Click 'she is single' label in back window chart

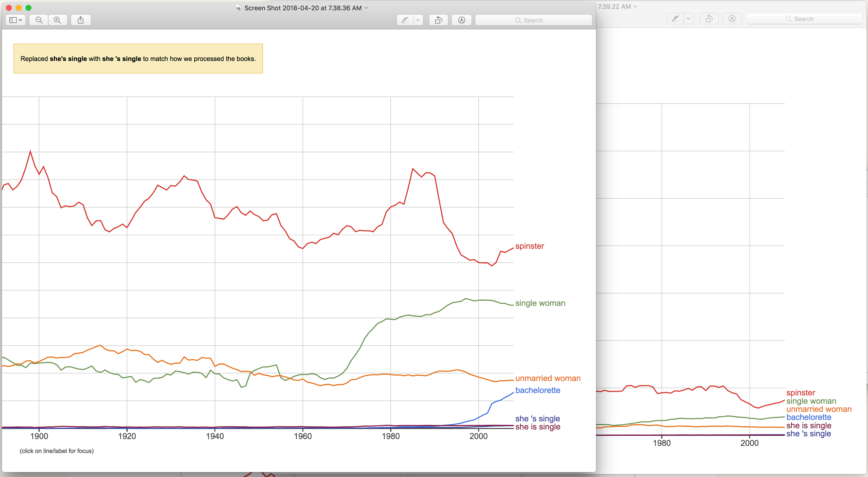point(809,426)
